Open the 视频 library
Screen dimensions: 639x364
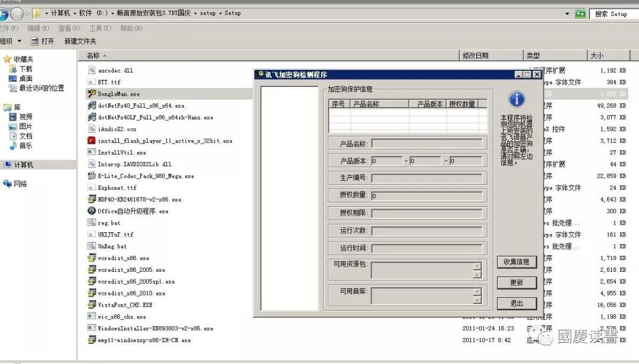25,116
